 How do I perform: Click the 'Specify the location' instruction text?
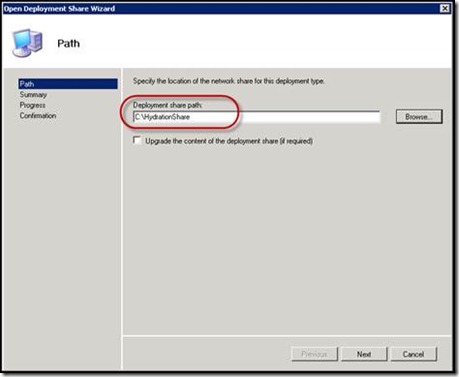point(229,81)
